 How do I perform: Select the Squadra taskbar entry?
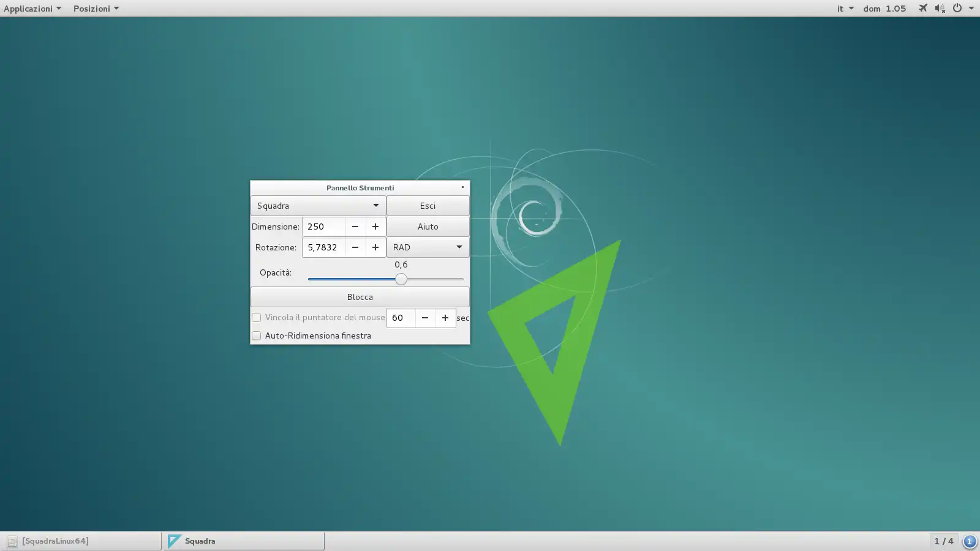pos(244,541)
